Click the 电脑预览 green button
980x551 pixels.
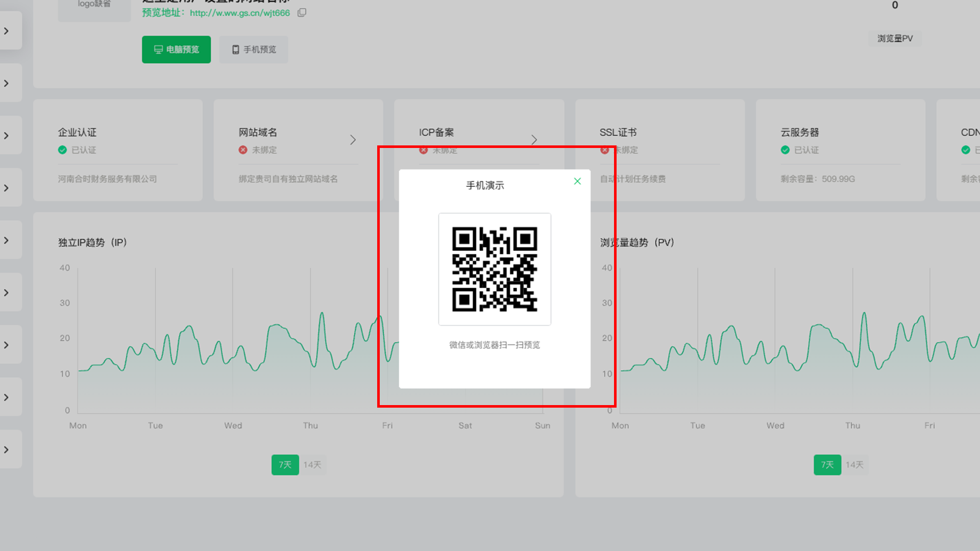176,49
